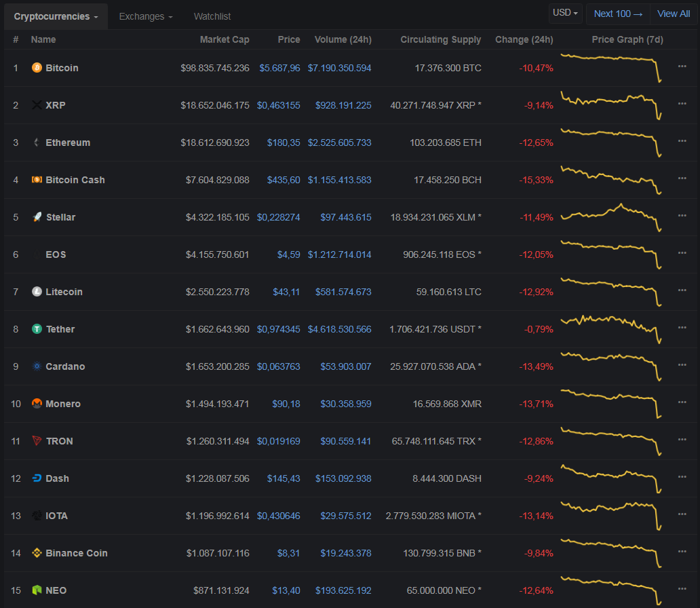
Task: Click the View All button
Action: (674, 14)
